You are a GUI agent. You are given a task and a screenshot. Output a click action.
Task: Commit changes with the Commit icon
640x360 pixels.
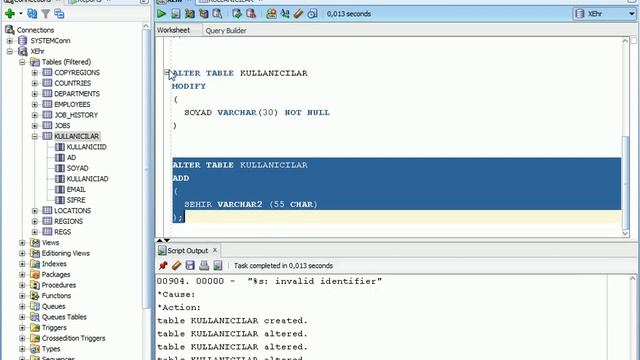click(237, 14)
